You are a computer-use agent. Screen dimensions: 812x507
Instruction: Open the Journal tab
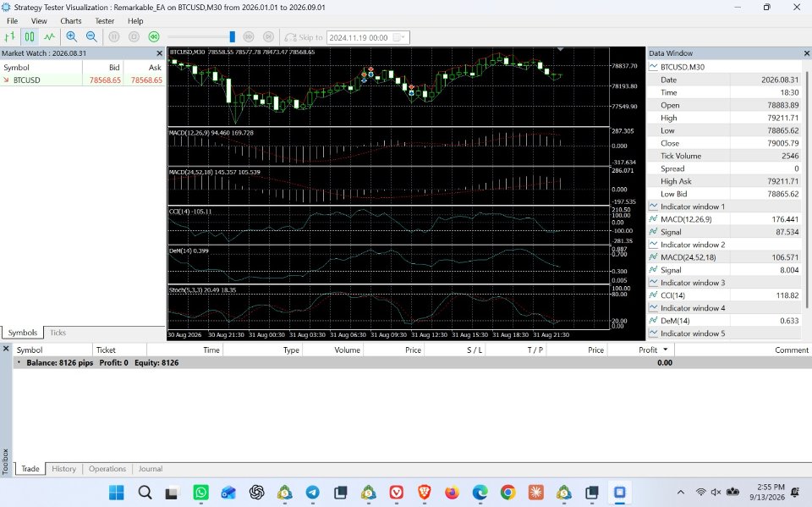point(151,469)
